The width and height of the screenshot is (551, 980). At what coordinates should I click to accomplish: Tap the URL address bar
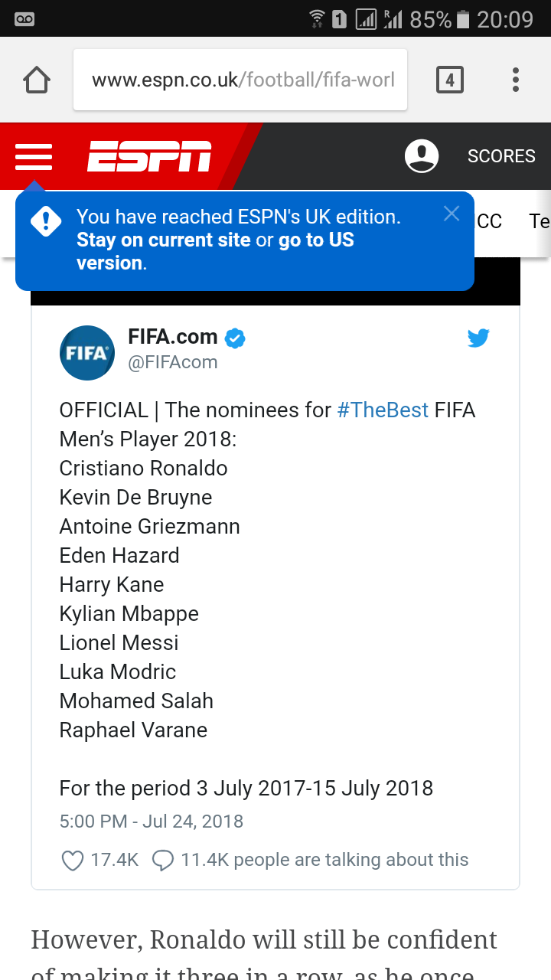[x=240, y=80]
